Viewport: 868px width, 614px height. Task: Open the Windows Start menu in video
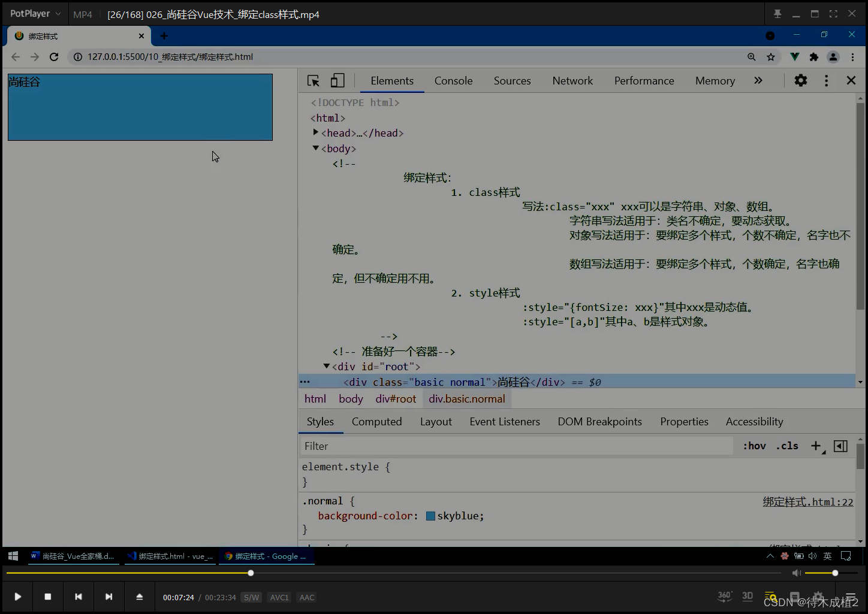pos(13,556)
